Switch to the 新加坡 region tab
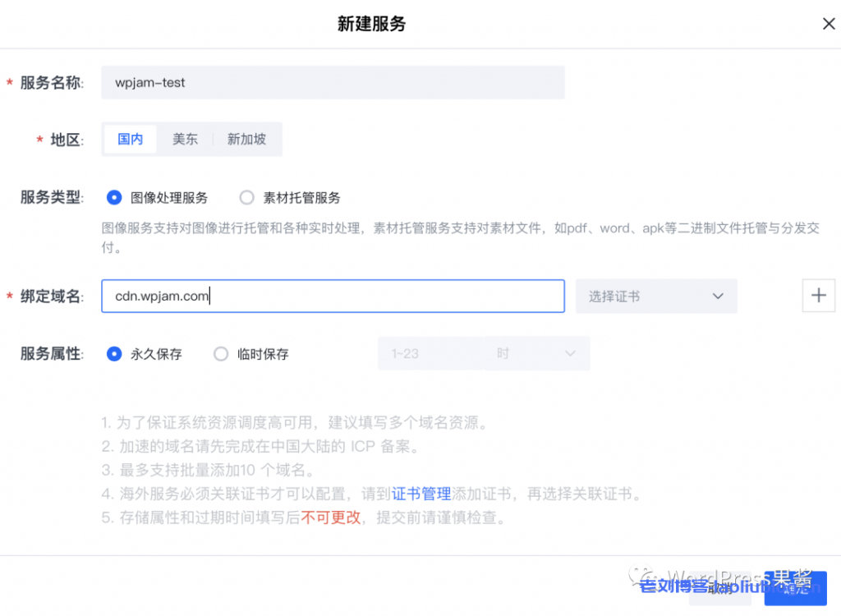Viewport: 841px width, 616px height. pyautogui.click(x=246, y=139)
